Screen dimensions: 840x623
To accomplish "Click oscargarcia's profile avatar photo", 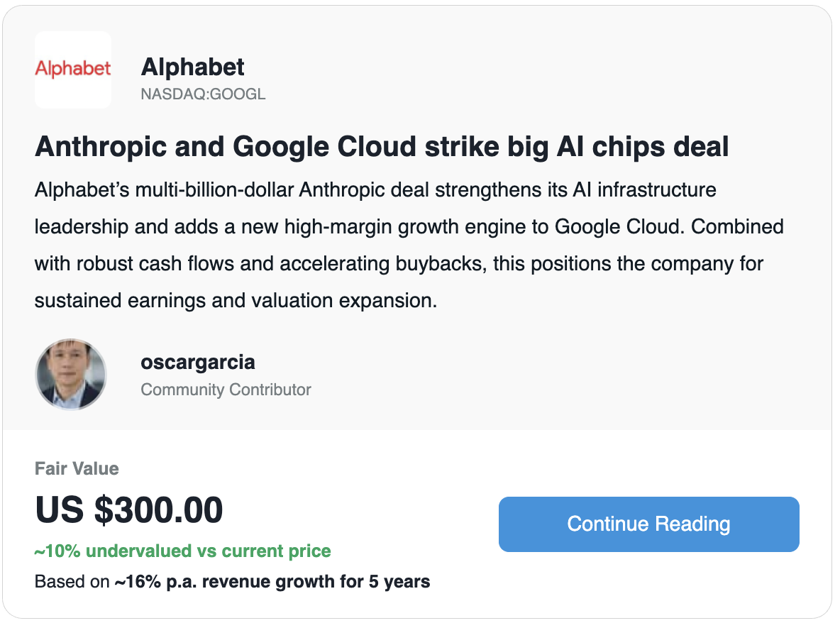I will 71,374.
